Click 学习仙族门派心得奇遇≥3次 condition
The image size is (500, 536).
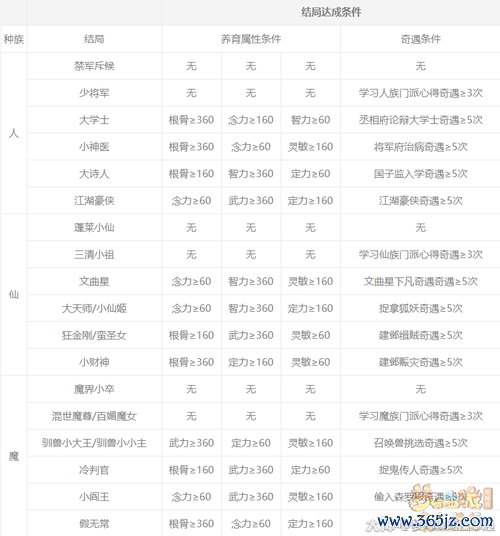420,255
